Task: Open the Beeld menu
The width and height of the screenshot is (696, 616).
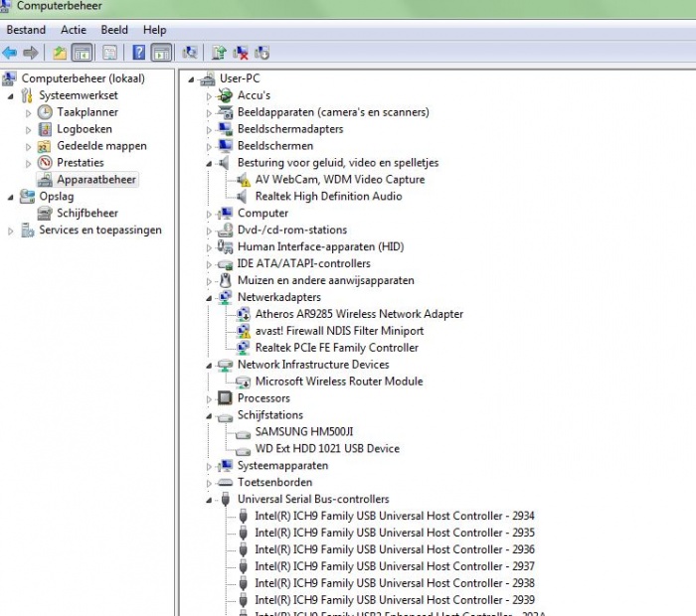Action: 114,30
